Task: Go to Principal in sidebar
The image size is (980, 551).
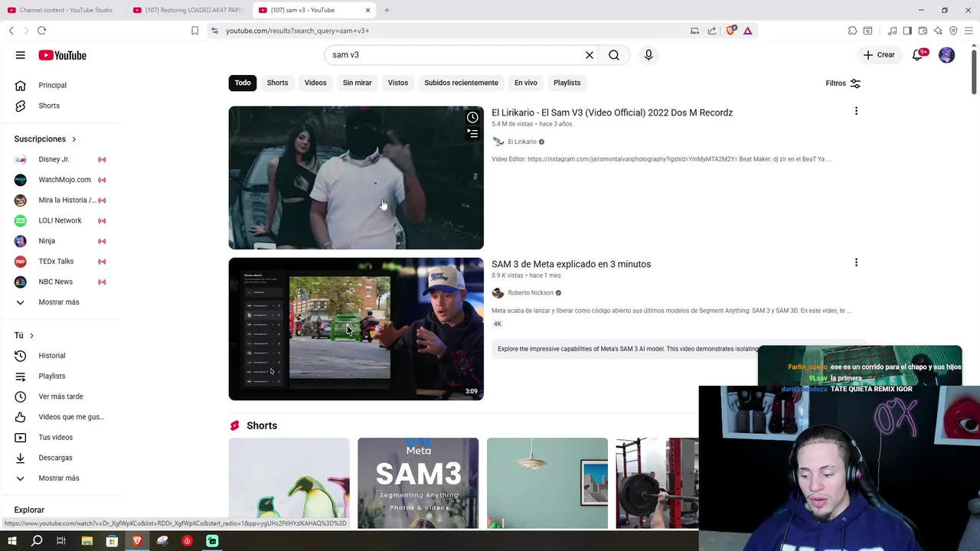Action: pyautogui.click(x=59, y=85)
